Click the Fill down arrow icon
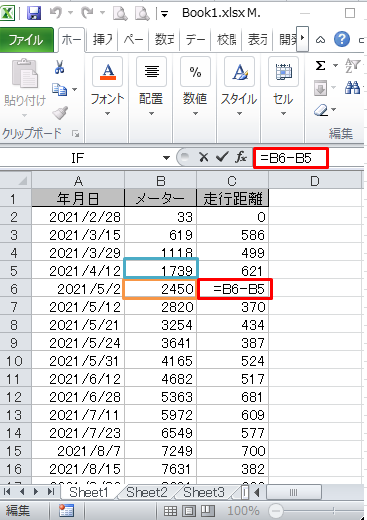Viewport: 367px width, 520px height. (320, 89)
